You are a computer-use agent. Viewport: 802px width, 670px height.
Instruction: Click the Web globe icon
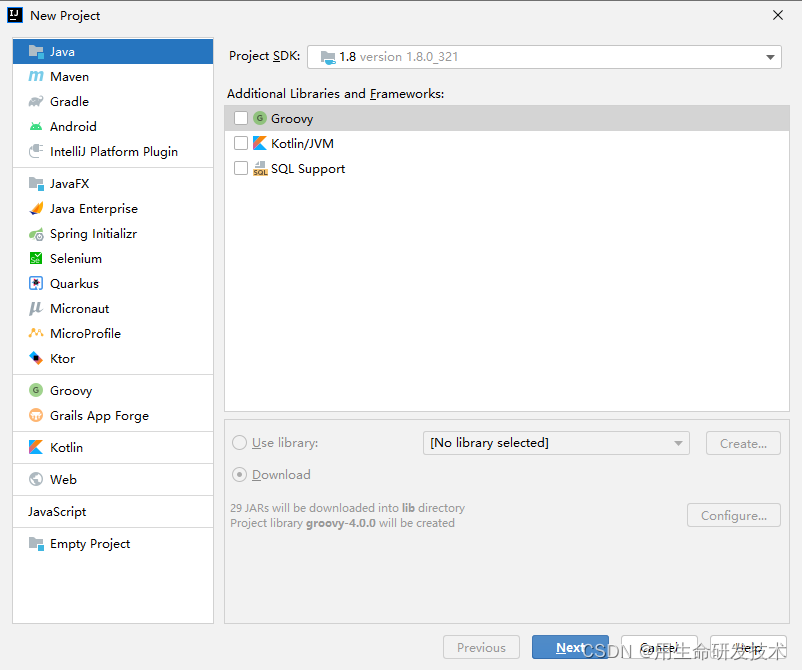36,479
